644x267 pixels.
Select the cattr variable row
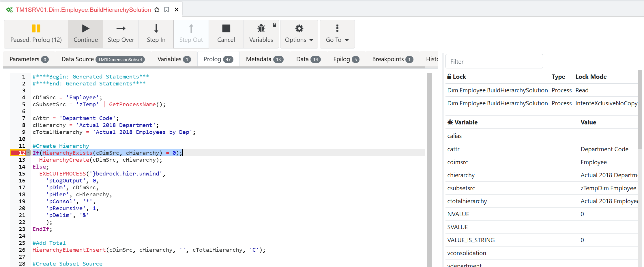click(542, 149)
